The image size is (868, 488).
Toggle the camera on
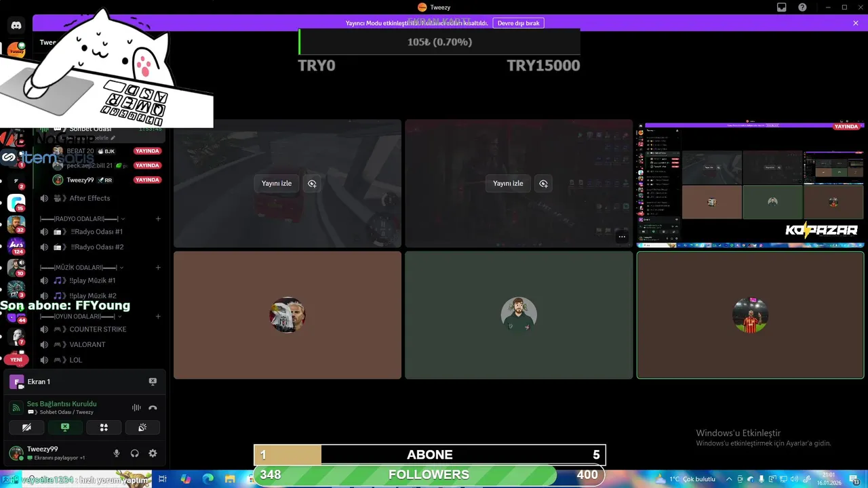[x=26, y=427]
